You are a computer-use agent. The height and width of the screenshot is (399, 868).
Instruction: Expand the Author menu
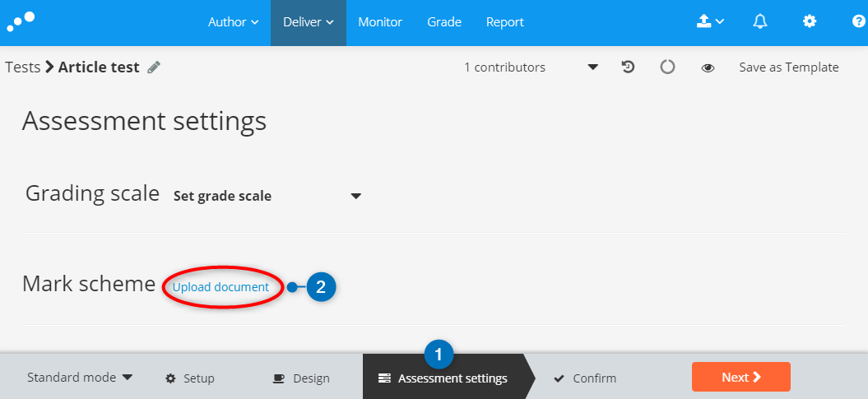233,22
